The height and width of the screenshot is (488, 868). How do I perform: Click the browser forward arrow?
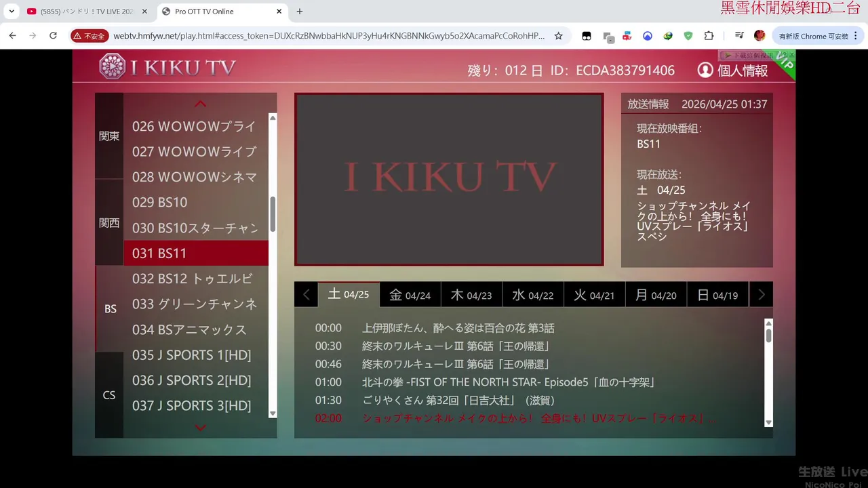click(x=33, y=36)
